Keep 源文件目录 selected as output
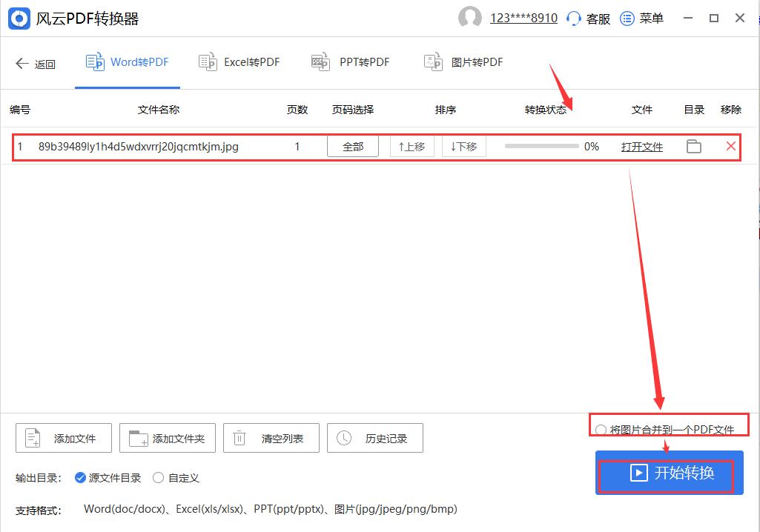The width and height of the screenshot is (760, 532). (x=80, y=478)
